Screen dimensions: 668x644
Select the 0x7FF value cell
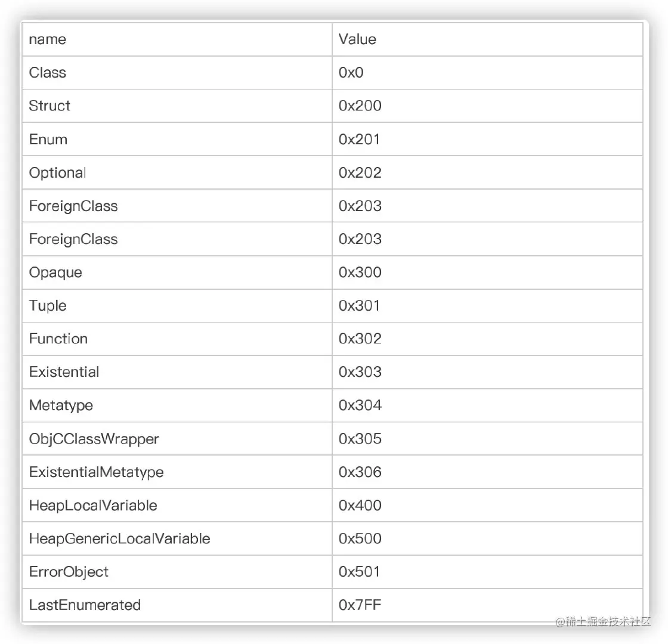(360, 605)
